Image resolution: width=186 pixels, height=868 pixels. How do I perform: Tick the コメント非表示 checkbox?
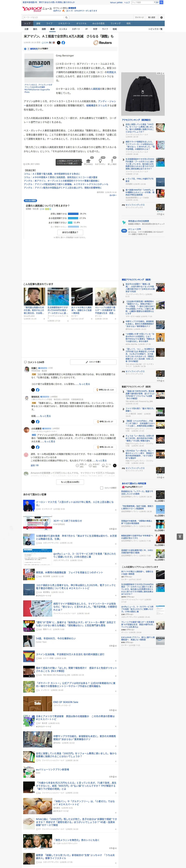point(102,488)
